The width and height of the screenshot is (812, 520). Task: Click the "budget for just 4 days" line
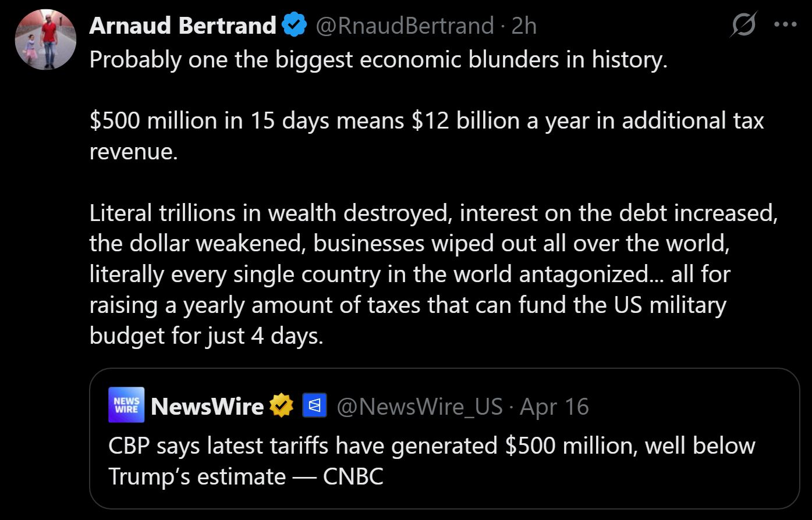pos(206,336)
